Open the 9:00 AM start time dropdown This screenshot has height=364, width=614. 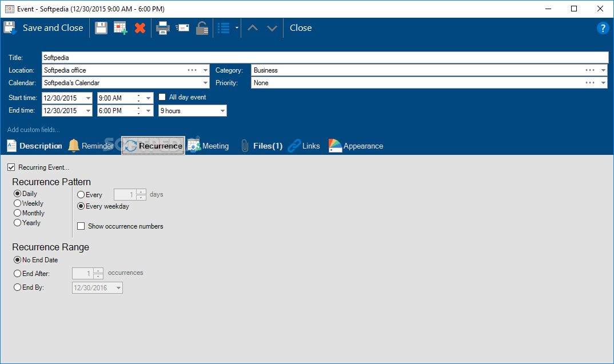coord(149,98)
